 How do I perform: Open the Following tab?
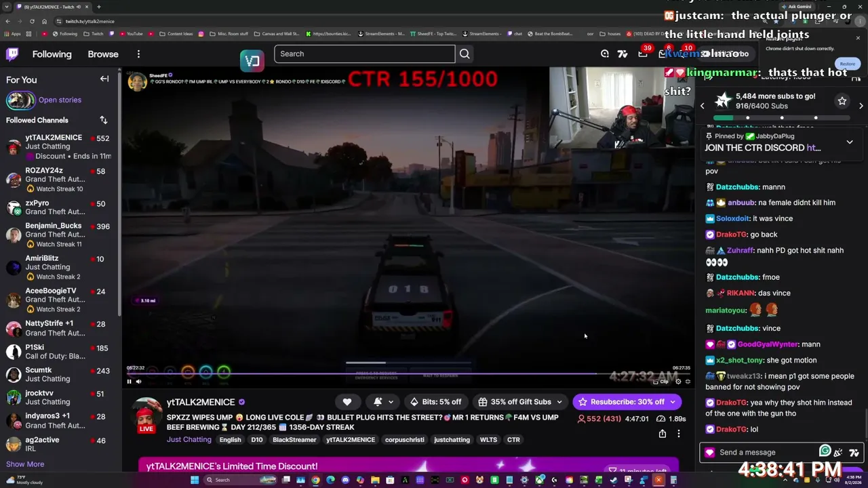tap(52, 54)
